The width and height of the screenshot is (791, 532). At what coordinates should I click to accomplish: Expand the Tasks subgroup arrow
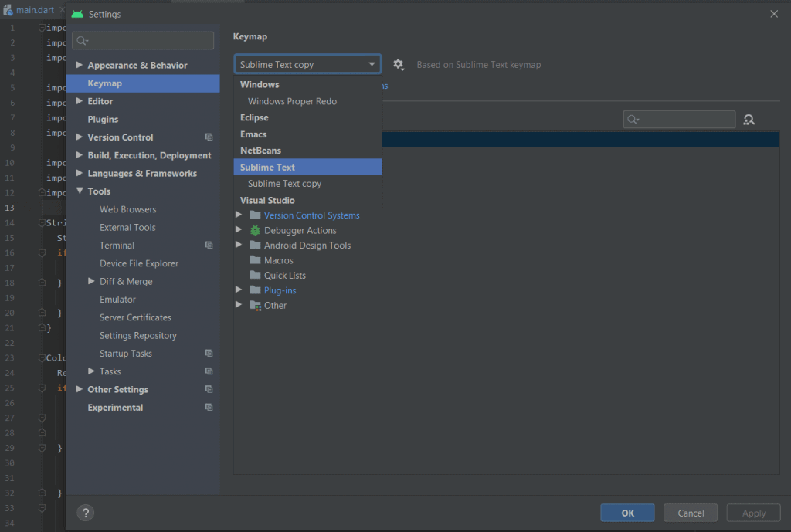point(91,371)
